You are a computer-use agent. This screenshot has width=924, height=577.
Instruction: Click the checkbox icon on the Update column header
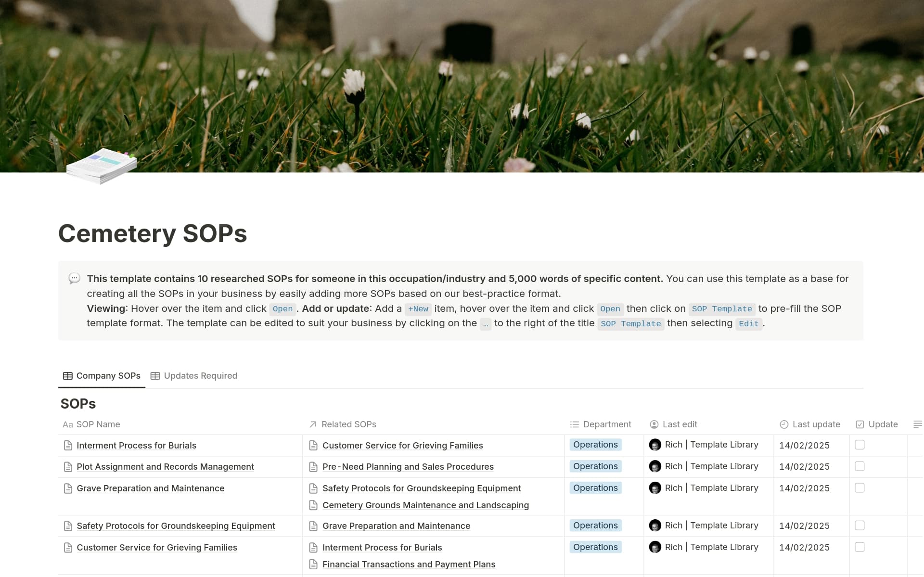(860, 424)
